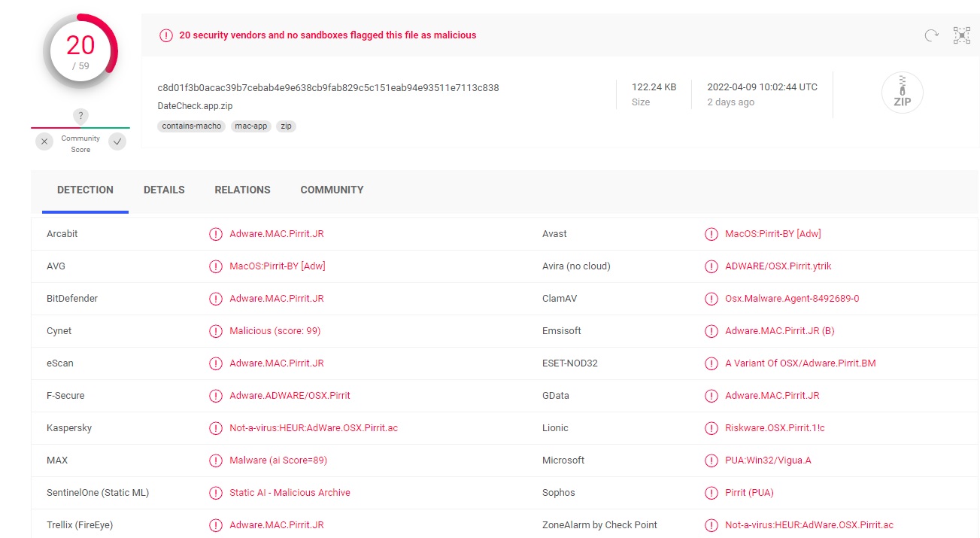Open the similar files graph icon

click(962, 35)
